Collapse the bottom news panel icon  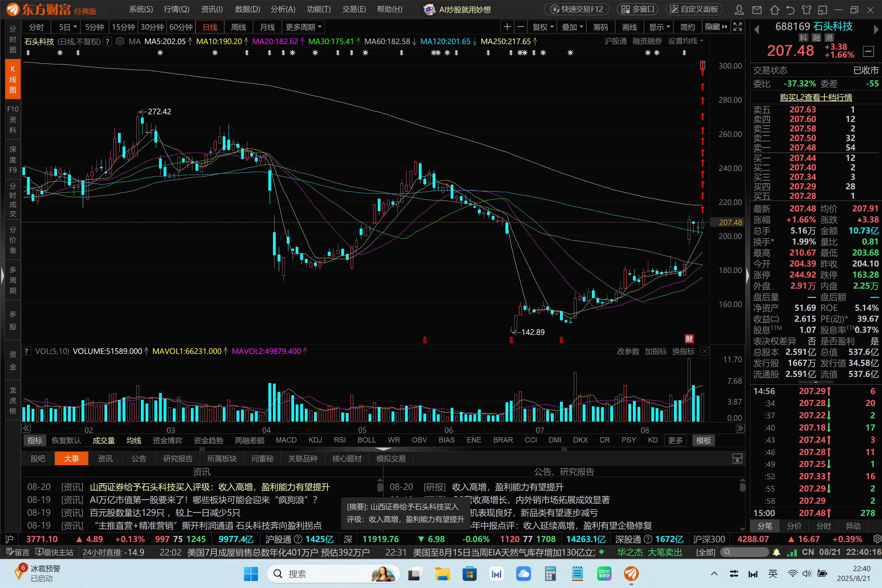[737, 459]
